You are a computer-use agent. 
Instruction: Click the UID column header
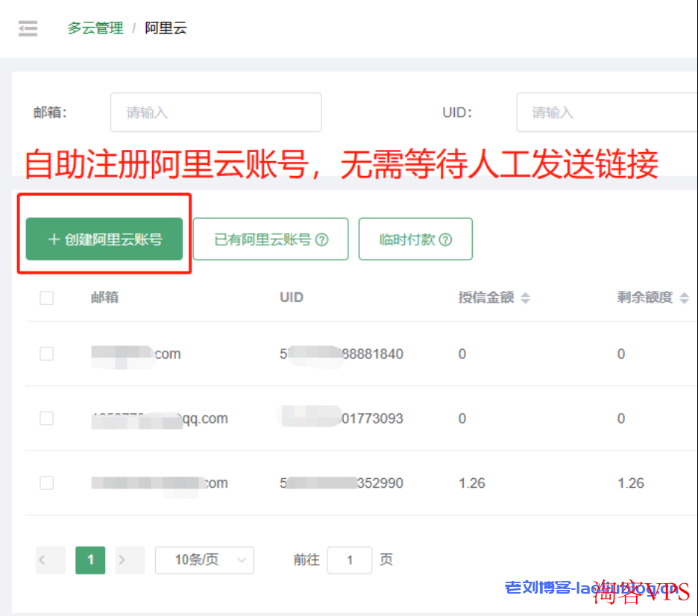(x=292, y=298)
